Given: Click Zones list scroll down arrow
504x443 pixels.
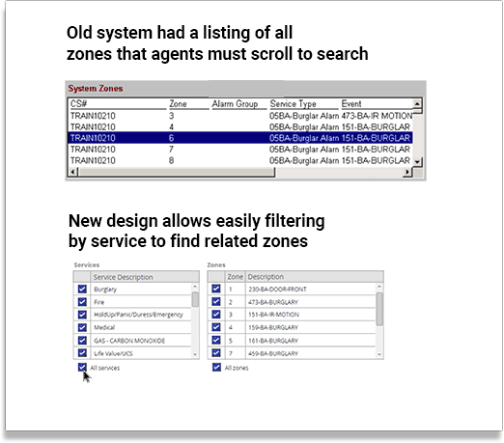Looking at the screenshot, I should pyautogui.click(x=379, y=354).
